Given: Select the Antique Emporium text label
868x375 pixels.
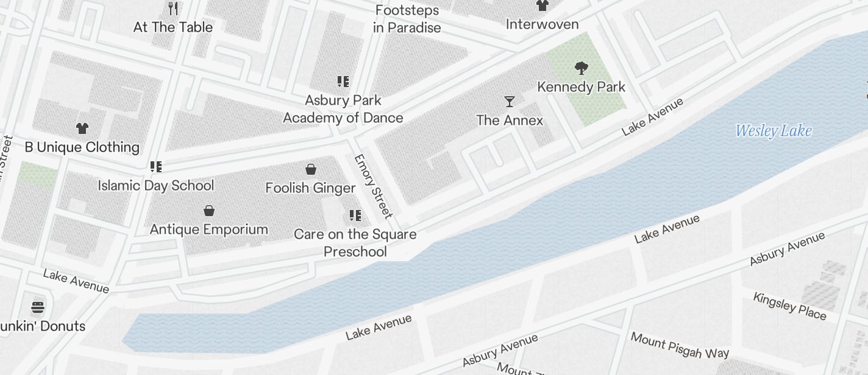Looking at the screenshot, I should (209, 230).
